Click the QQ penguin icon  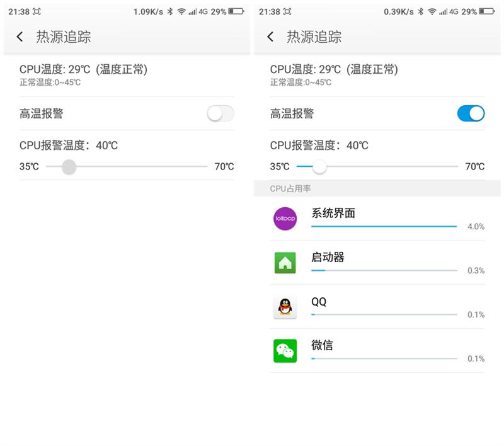(x=285, y=307)
